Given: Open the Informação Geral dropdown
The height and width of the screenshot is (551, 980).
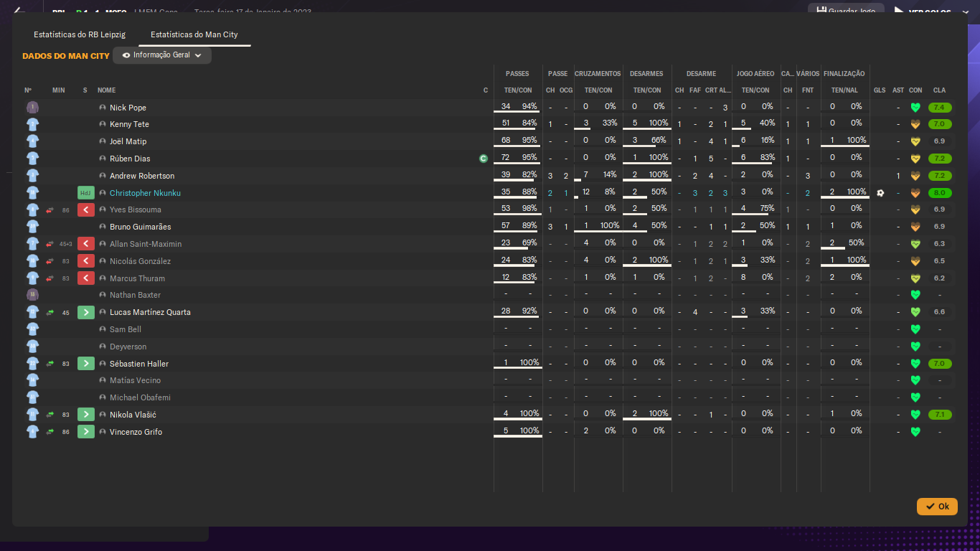Looking at the screenshot, I should (162, 55).
